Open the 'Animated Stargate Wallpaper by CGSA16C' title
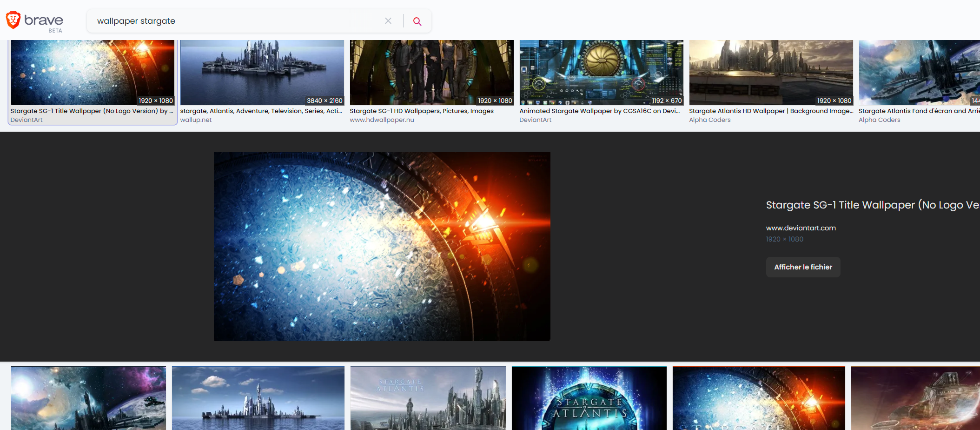 pyautogui.click(x=600, y=111)
